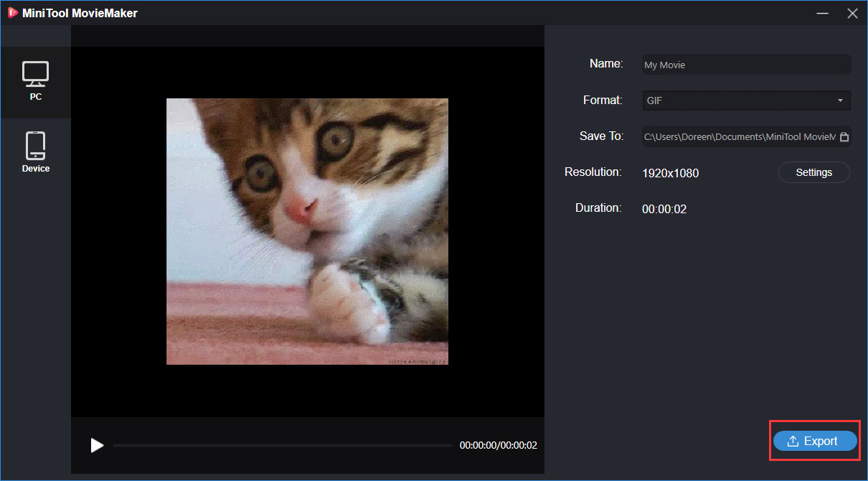
Task: Edit the movie name field
Action: point(746,65)
